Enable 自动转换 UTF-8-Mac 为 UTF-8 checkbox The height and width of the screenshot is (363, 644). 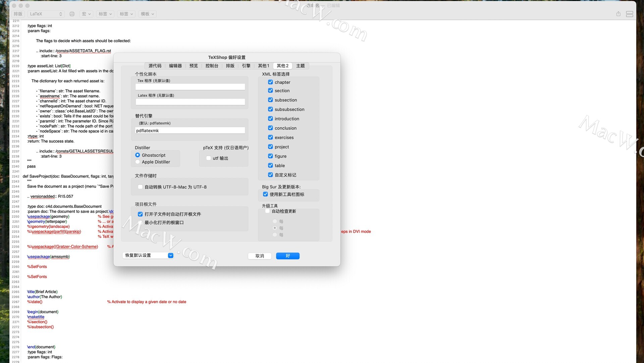(140, 187)
